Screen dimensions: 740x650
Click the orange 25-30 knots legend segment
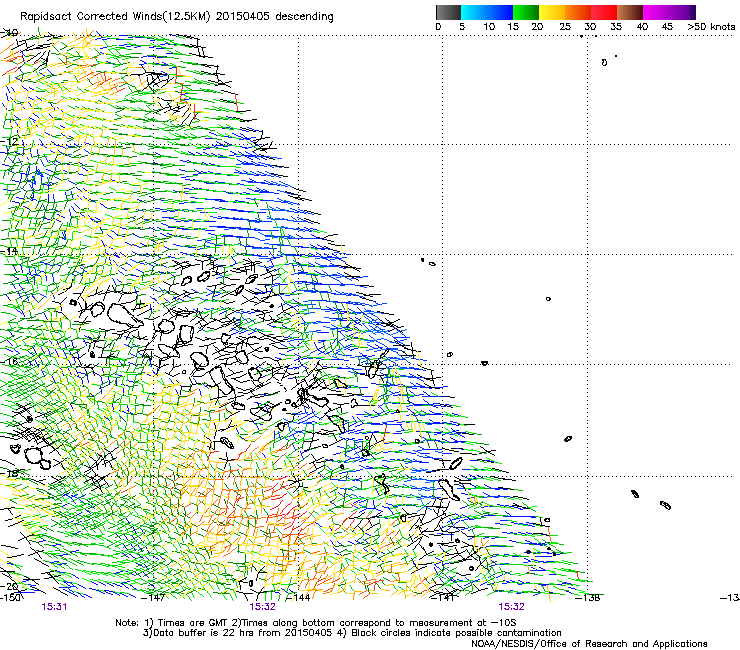point(578,12)
